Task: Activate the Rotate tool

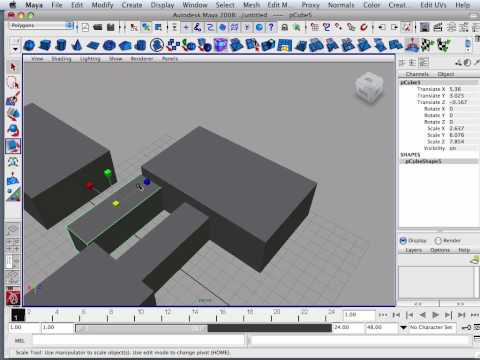Action: 13,130
